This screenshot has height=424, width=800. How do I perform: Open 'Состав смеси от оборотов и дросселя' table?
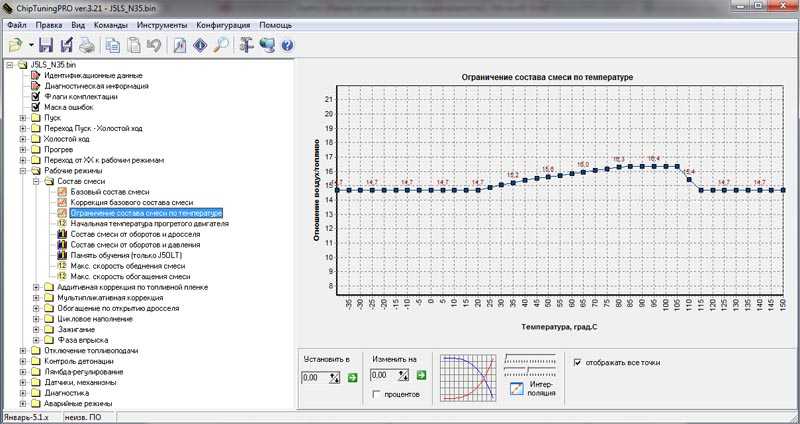click(135, 234)
